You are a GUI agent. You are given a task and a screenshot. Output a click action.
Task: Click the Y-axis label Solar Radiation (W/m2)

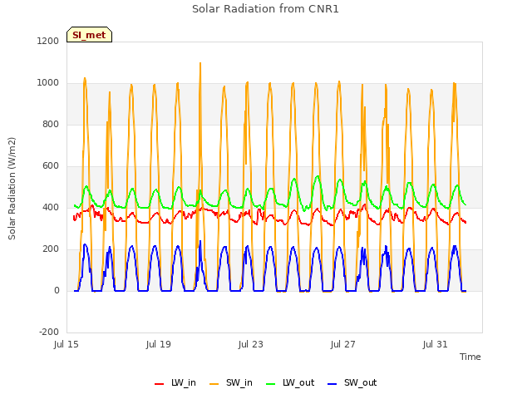(12, 189)
